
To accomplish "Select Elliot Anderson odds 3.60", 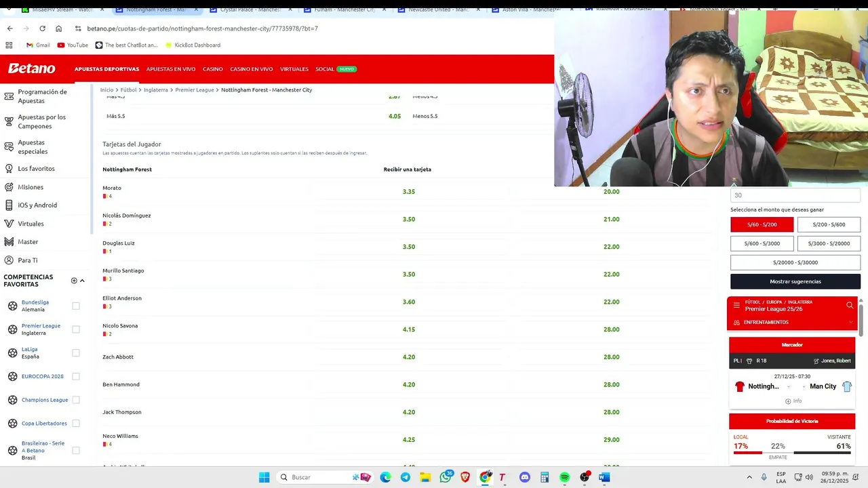I will (x=409, y=302).
